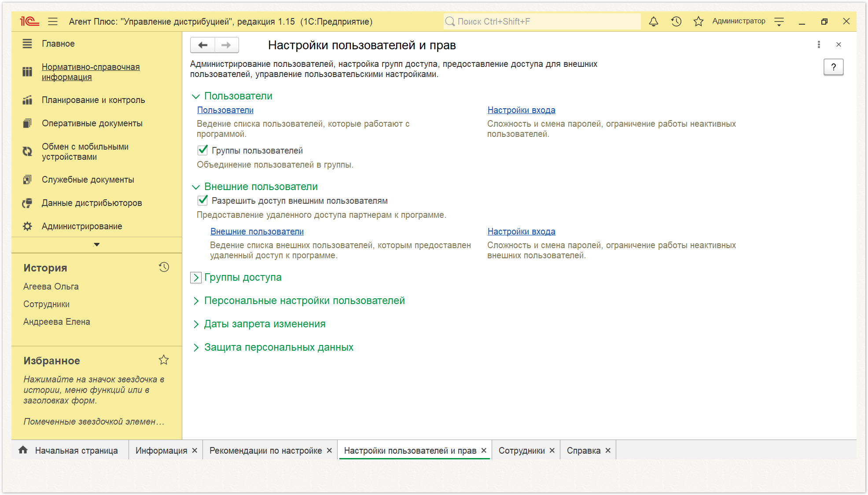The height and width of the screenshot is (495, 868).
Task: Close the Рекомендации по настройке tab
Action: click(329, 451)
